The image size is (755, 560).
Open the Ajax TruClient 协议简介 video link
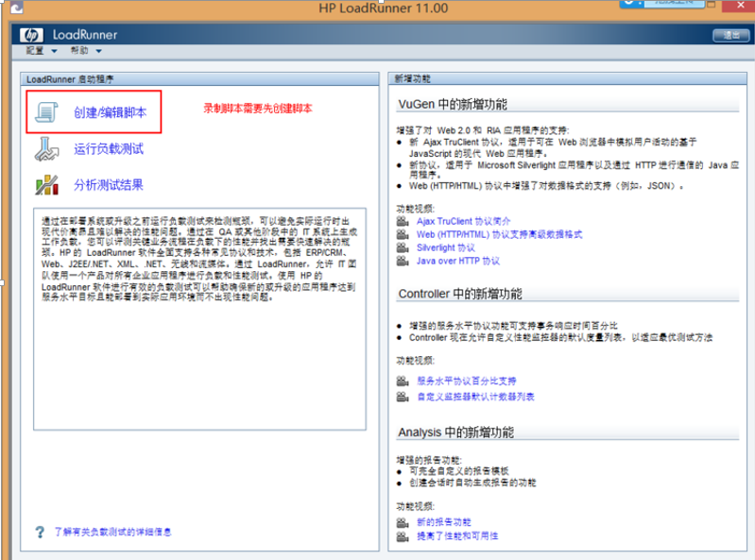[x=463, y=221]
